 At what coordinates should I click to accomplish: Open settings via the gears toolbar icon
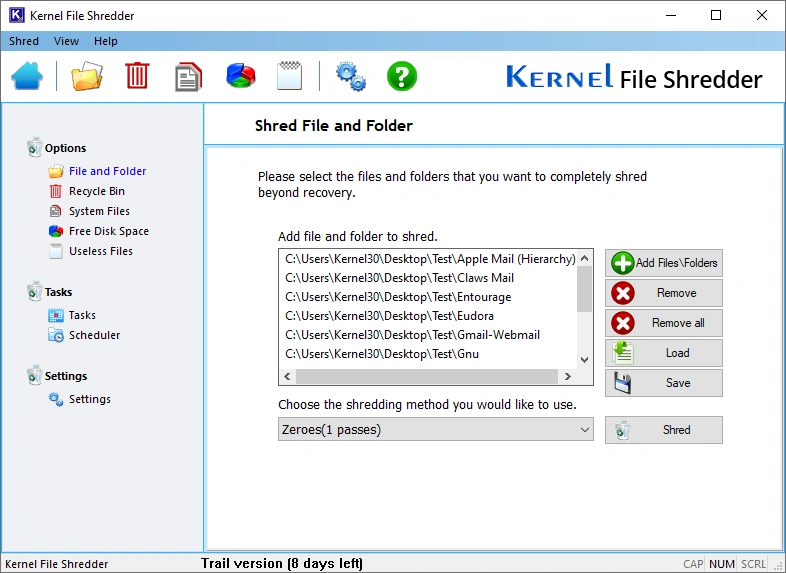350,76
